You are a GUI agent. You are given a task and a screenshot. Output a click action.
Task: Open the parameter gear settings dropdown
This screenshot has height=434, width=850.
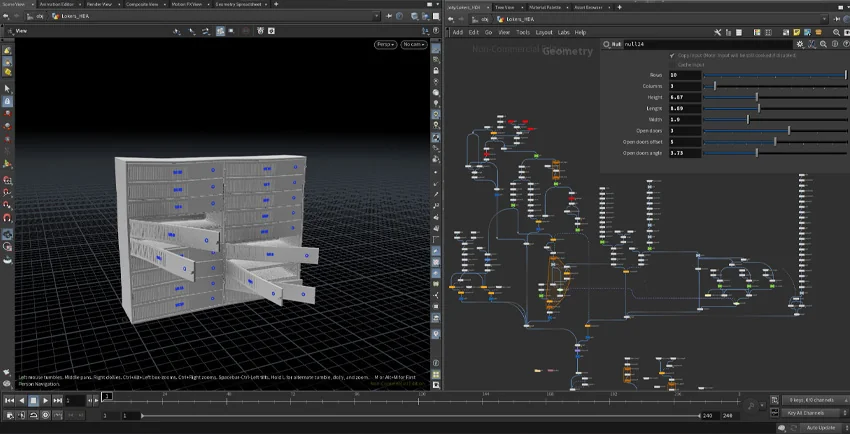pyautogui.click(x=800, y=44)
